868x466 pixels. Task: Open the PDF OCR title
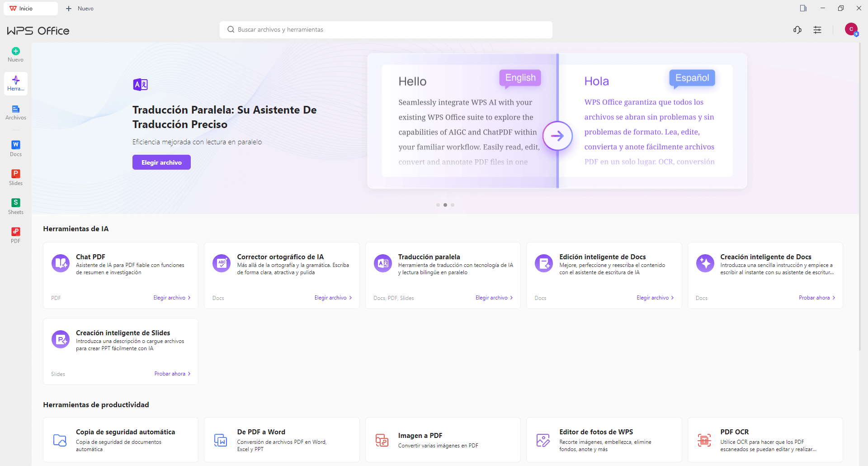point(735,432)
